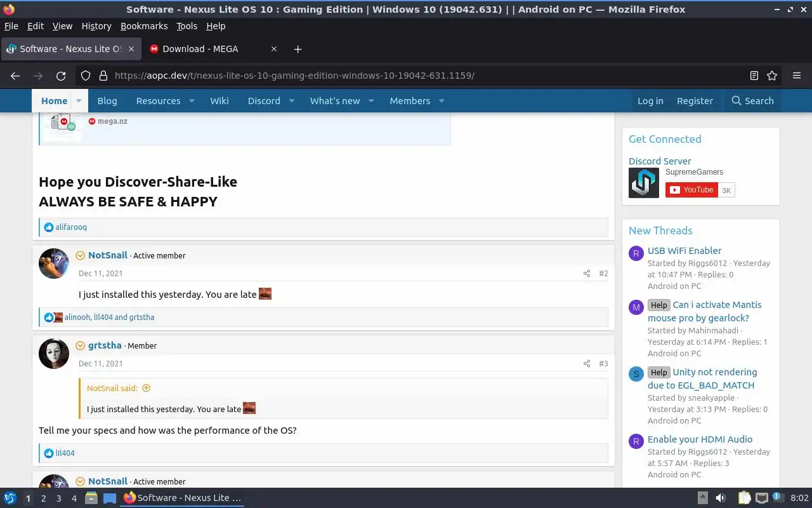Open the File menu

(x=11, y=26)
